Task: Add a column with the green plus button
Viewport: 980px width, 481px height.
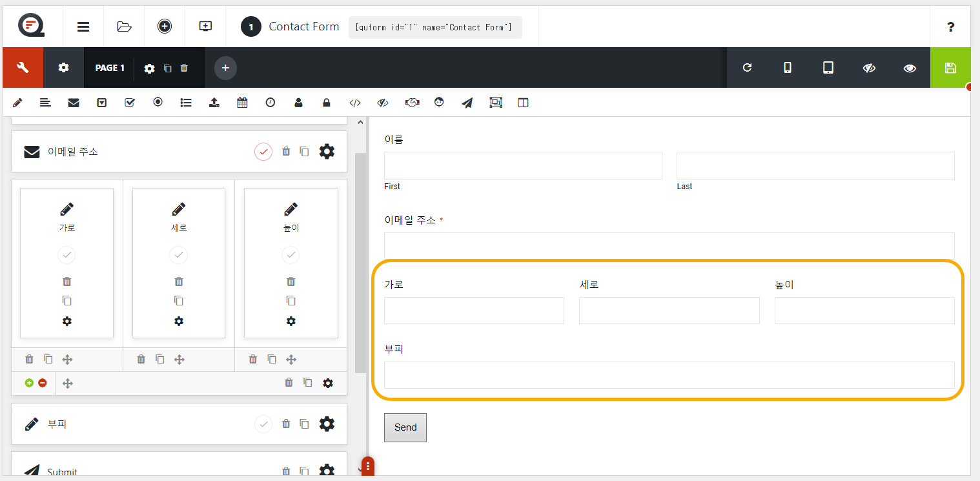Action: (x=30, y=382)
